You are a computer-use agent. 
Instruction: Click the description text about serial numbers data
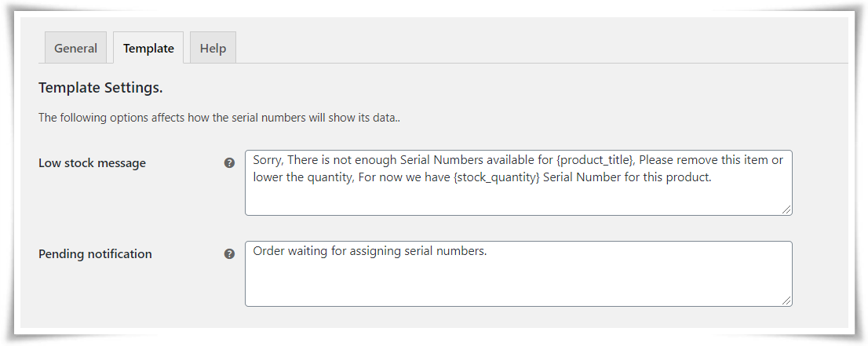[x=219, y=118]
